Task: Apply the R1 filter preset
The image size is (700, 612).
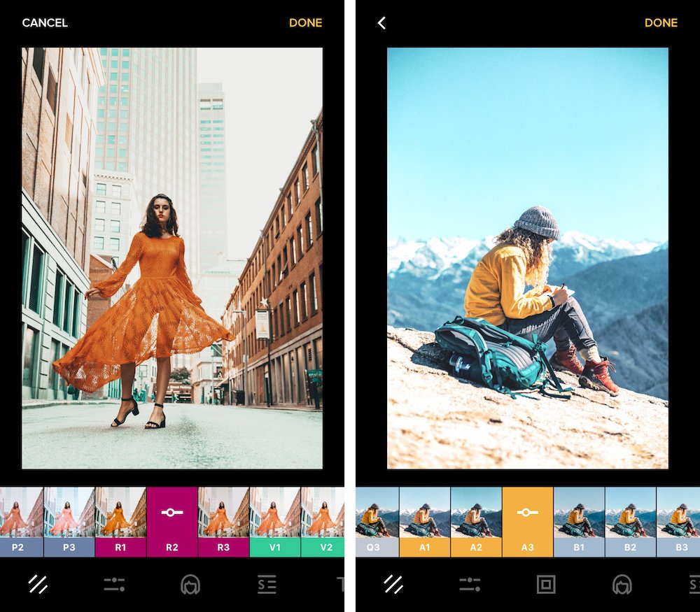Action: point(120,521)
